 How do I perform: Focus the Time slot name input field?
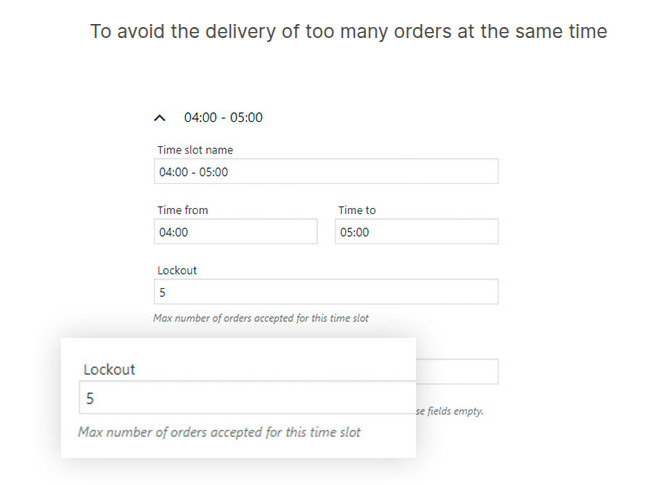[327, 172]
